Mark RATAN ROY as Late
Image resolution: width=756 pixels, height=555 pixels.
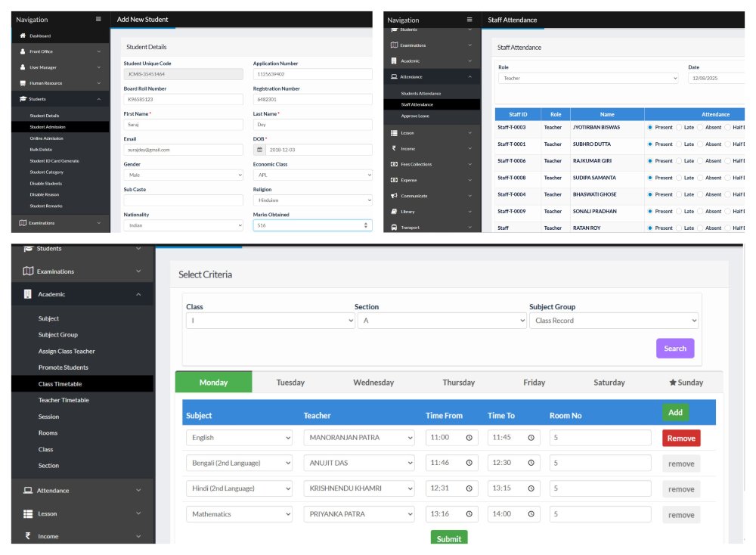[x=679, y=228]
